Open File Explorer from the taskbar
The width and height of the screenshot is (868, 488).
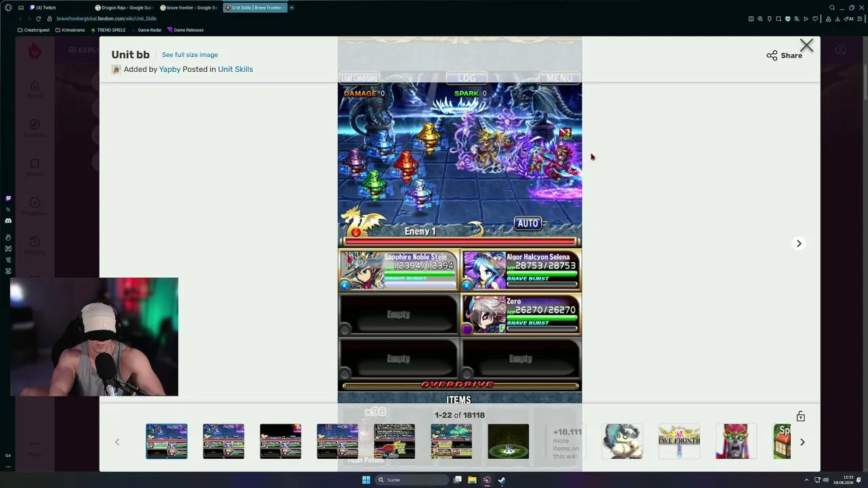coord(472,480)
